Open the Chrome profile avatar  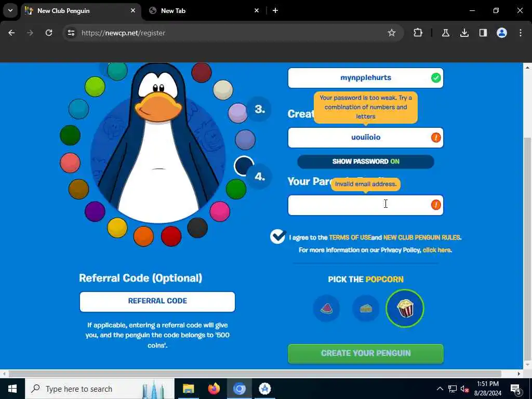tap(502, 33)
